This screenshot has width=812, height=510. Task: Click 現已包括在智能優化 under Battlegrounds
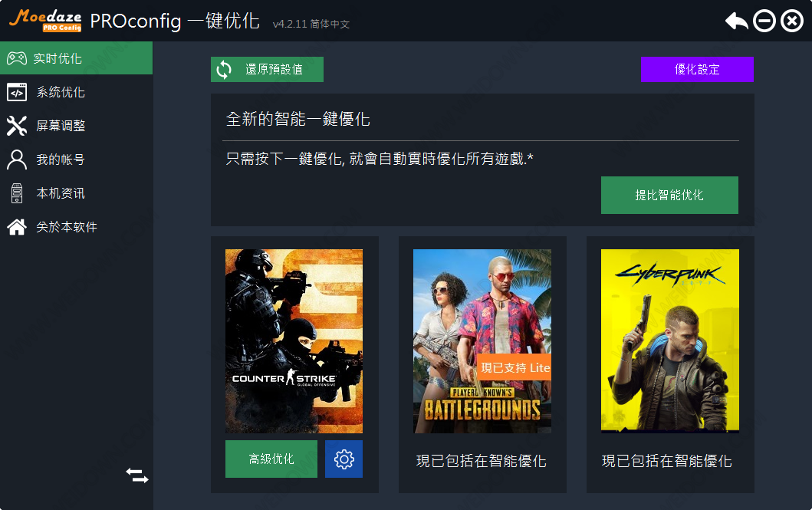(482, 461)
